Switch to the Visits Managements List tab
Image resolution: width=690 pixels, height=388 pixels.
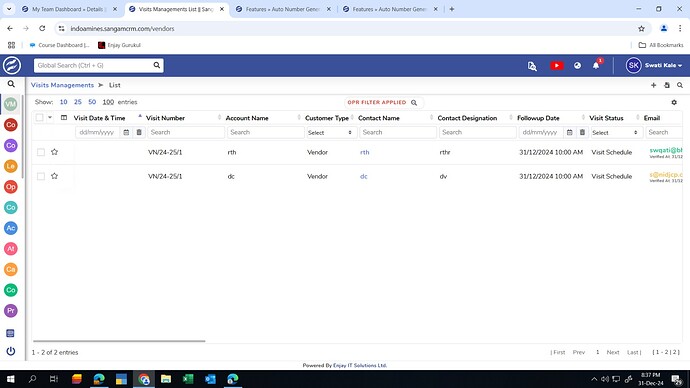(x=177, y=9)
